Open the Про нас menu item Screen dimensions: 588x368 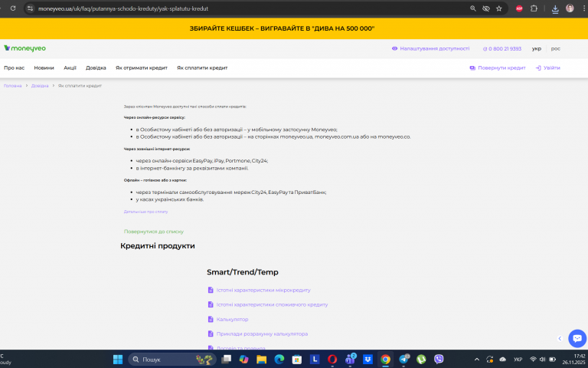[15, 68]
